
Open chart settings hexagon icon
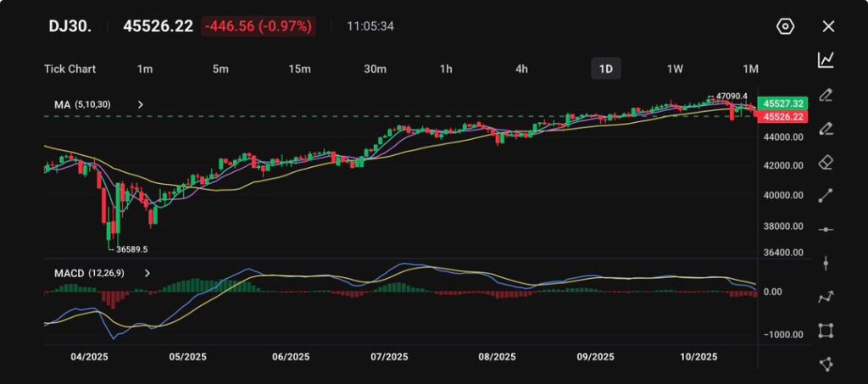tap(785, 26)
